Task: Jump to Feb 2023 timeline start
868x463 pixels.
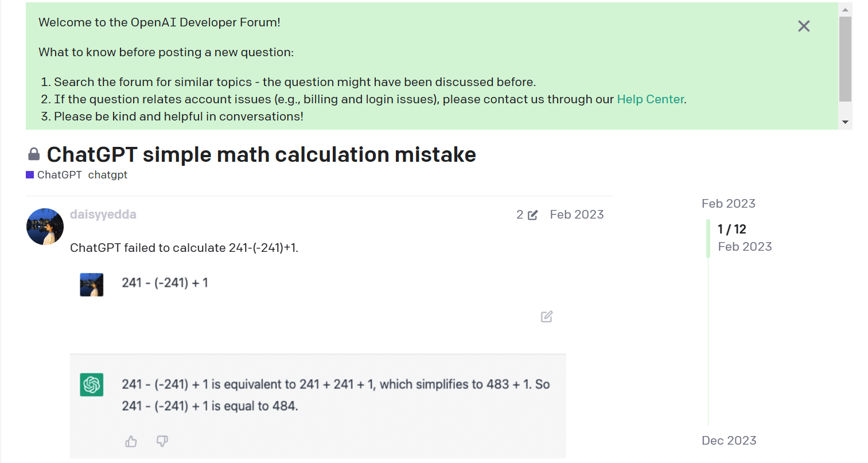Action: pos(728,204)
